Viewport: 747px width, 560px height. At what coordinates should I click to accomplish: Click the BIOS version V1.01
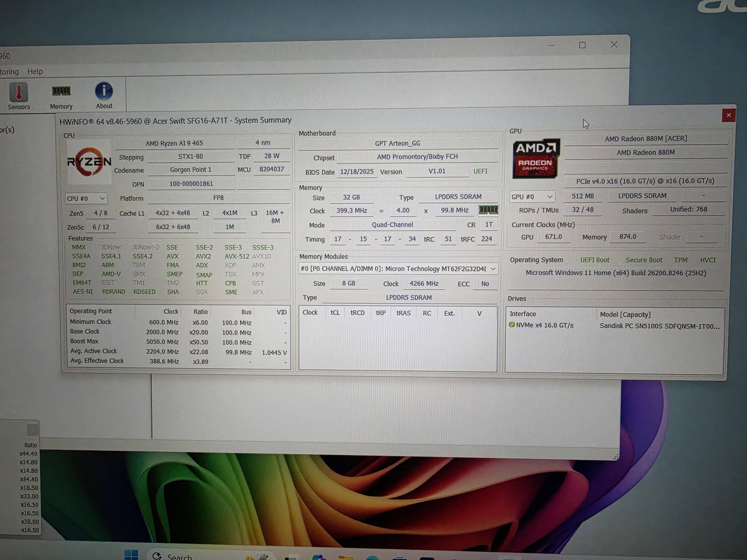coord(437,171)
